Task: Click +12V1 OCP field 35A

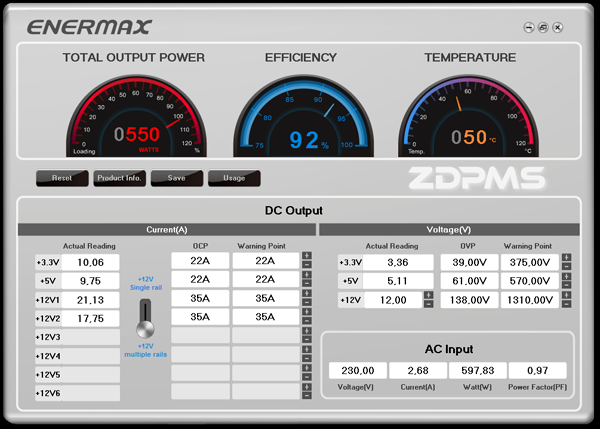Action: pos(200,298)
